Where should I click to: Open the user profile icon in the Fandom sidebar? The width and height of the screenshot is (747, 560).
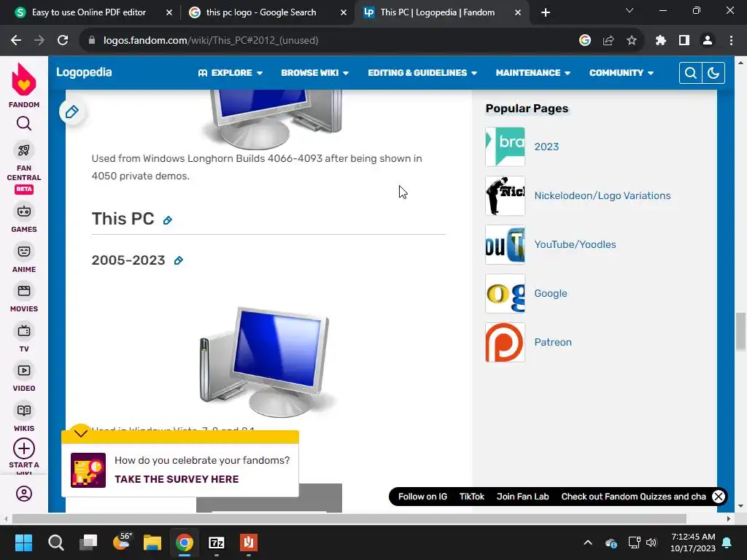point(24,494)
